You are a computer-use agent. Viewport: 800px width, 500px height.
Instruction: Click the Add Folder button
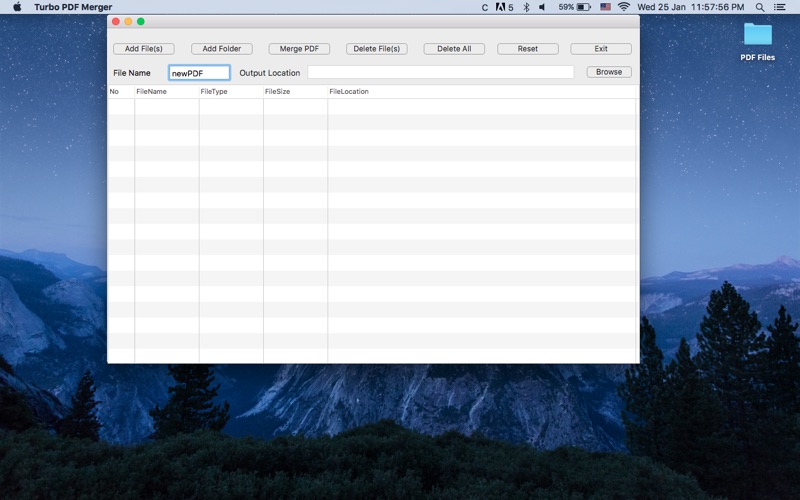tap(221, 48)
